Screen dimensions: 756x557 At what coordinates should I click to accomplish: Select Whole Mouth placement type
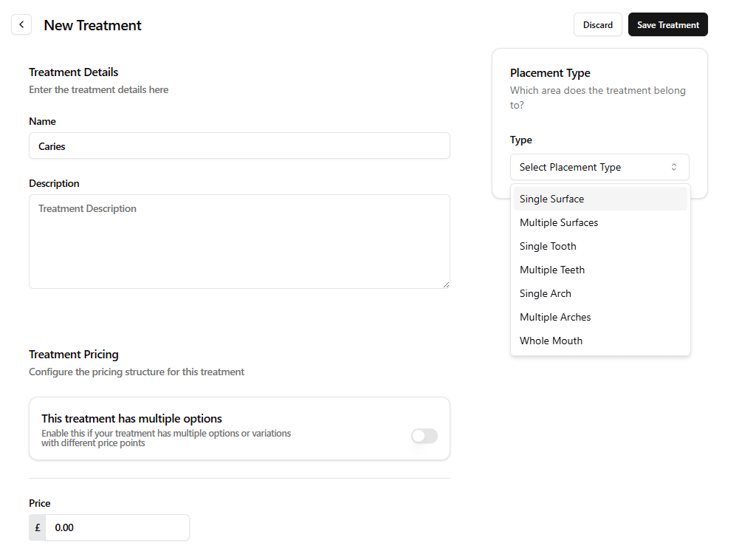[551, 341]
